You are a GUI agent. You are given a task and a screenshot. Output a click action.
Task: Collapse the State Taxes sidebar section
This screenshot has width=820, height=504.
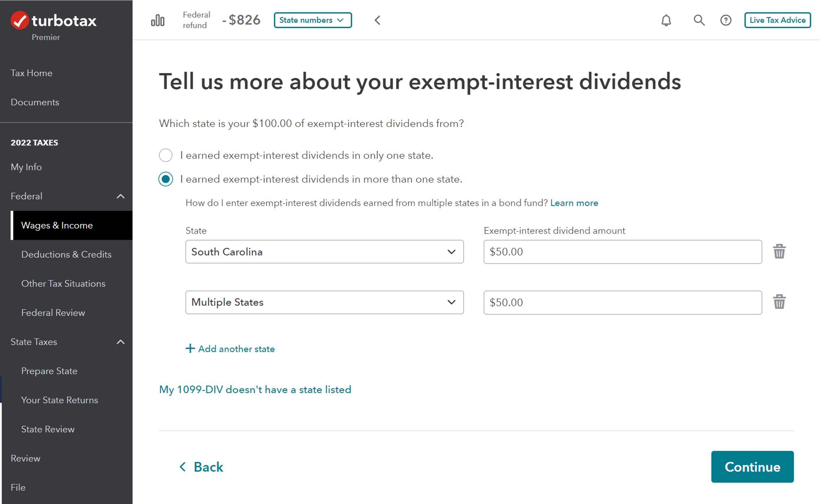point(120,342)
